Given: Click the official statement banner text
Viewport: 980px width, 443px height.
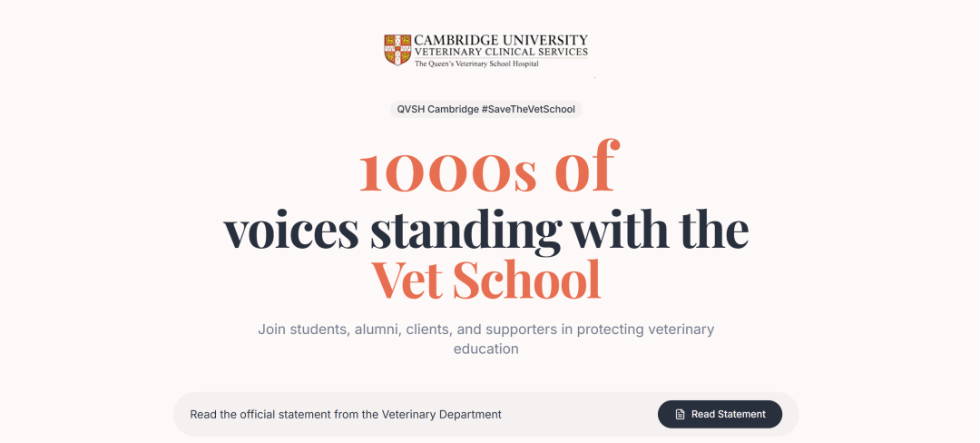Looking at the screenshot, I should click(x=345, y=414).
